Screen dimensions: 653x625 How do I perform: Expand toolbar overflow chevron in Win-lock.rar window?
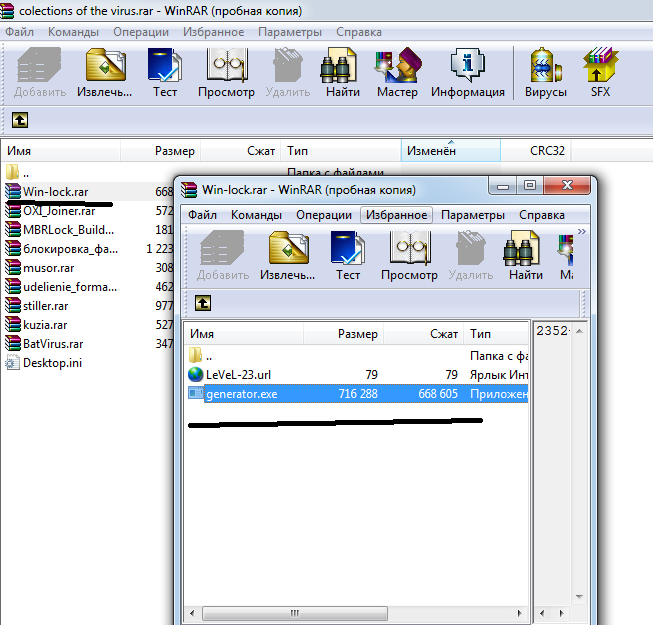[x=582, y=231]
